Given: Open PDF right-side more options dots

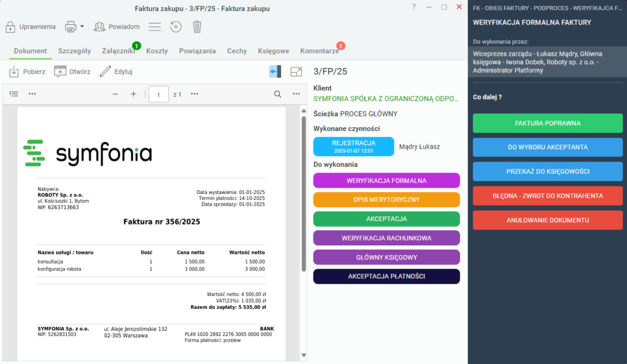Looking at the screenshot, I should 296,94.
